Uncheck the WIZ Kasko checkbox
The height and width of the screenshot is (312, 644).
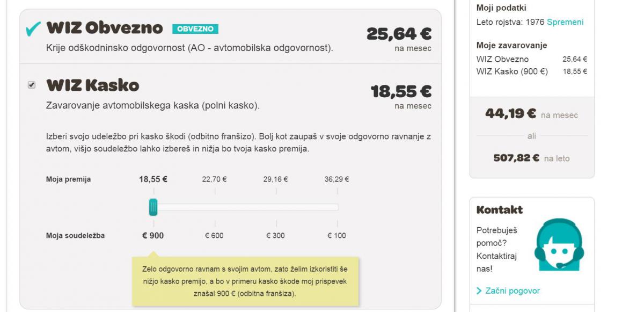click(32, 85)
